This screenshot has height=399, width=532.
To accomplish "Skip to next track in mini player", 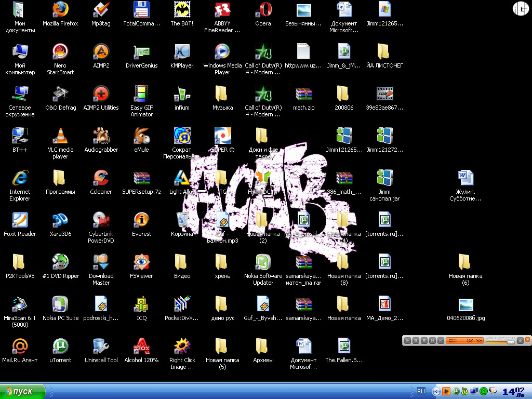I will [441, 340].
